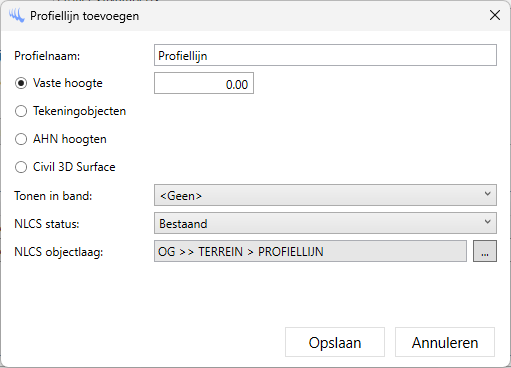
Task: Expand the Tonen in band combo box showing <Geen>
Action: click(325, 195)
